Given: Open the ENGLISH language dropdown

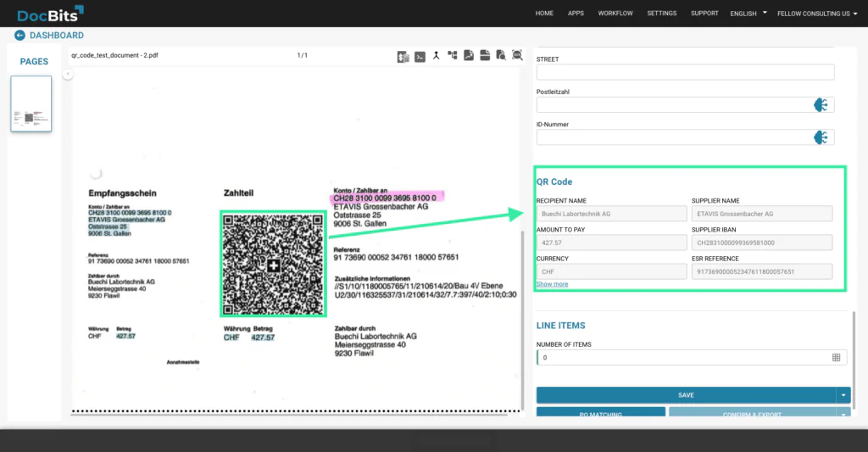Looking at the screenshot, I should (x=748, y=14).
